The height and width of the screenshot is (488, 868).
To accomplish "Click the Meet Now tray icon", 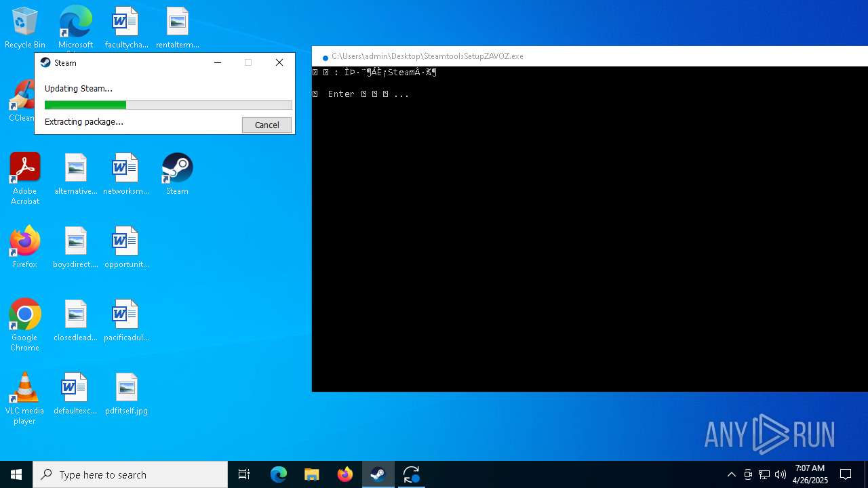I will (x=748, y=474).
